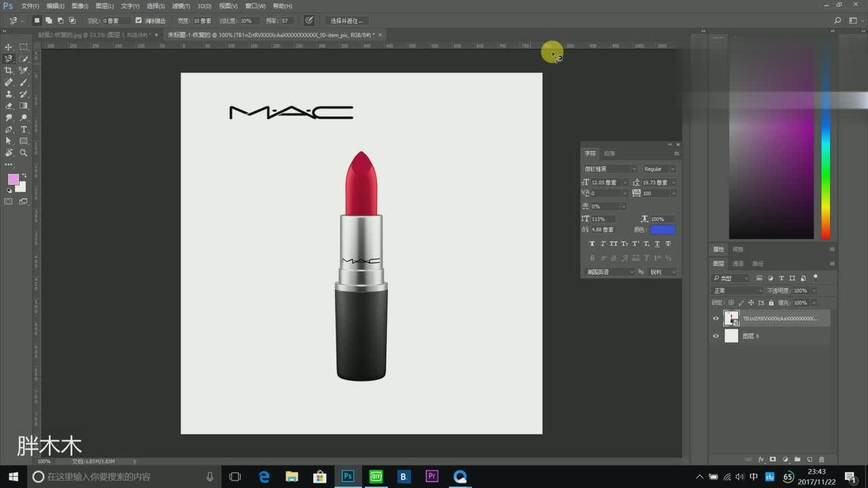
Task: Change the screen mode
Action: (x=24, y=201)
